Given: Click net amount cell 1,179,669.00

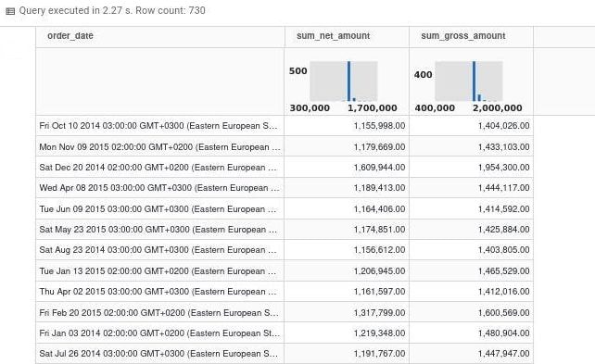Looking at the screenshot, I should pos(347,146).
